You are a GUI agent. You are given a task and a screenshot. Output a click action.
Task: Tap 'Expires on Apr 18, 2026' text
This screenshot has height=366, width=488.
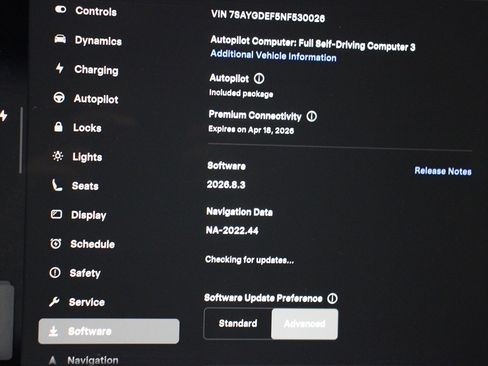(251, 130)
